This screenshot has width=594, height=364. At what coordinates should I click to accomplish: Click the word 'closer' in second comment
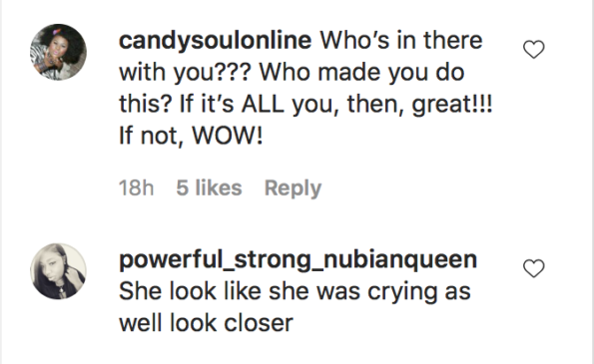pyautogui.click(x=259, y=323)
